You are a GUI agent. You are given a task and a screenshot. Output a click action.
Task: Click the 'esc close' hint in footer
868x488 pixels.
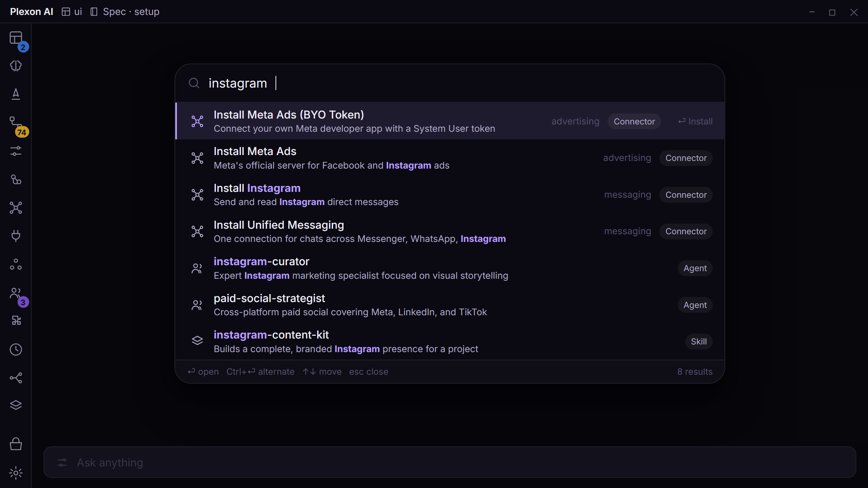coord(369,372)
